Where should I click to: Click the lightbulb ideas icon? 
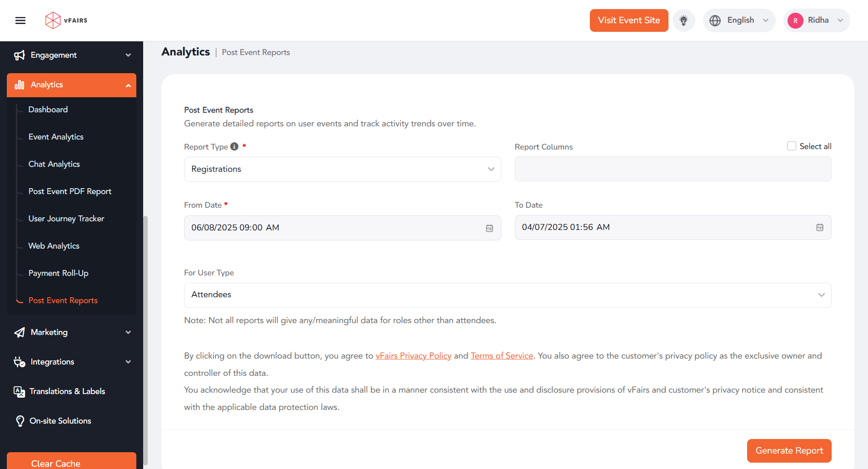point(683,20)
